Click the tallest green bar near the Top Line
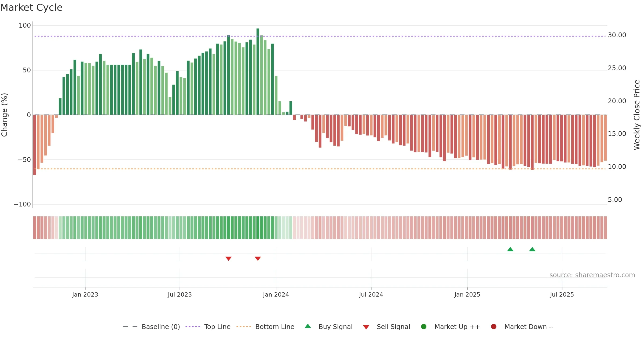The image size is (644, 362). pos(258,72)
